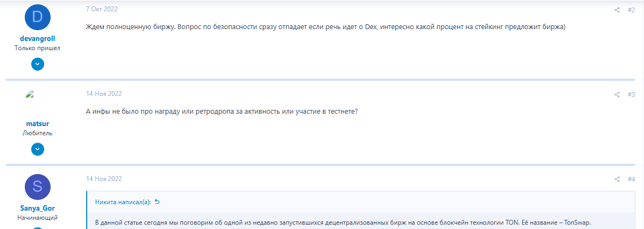Click share icon on post #4
Viewport: 644px width, 229px height.
coord(617,179)
